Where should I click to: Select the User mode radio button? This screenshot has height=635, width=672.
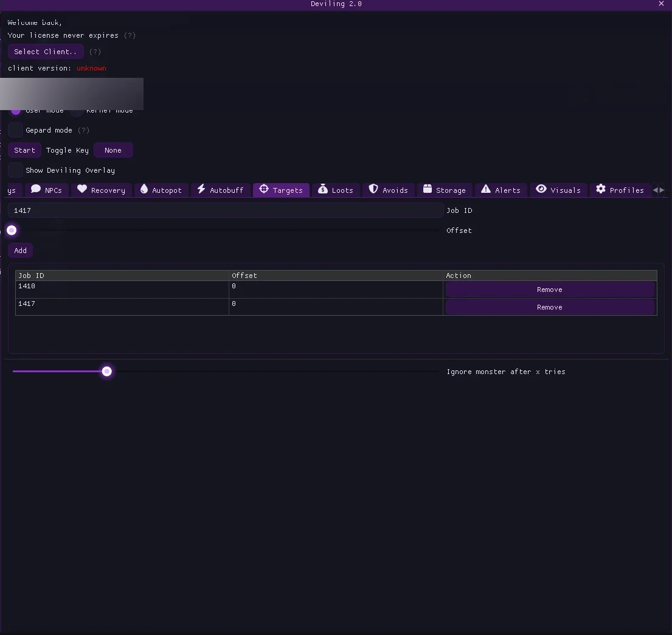point(15,111)
